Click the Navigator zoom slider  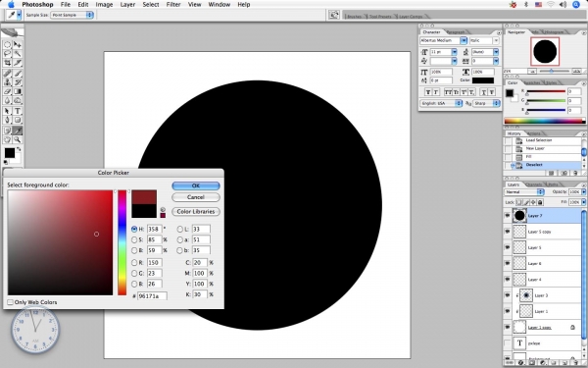coord(551,71)
